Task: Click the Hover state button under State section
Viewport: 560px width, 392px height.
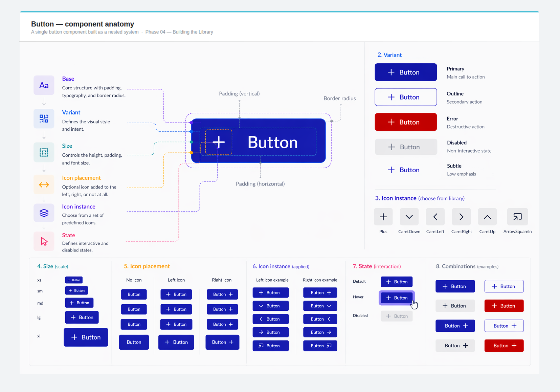Action: point(396,298)
